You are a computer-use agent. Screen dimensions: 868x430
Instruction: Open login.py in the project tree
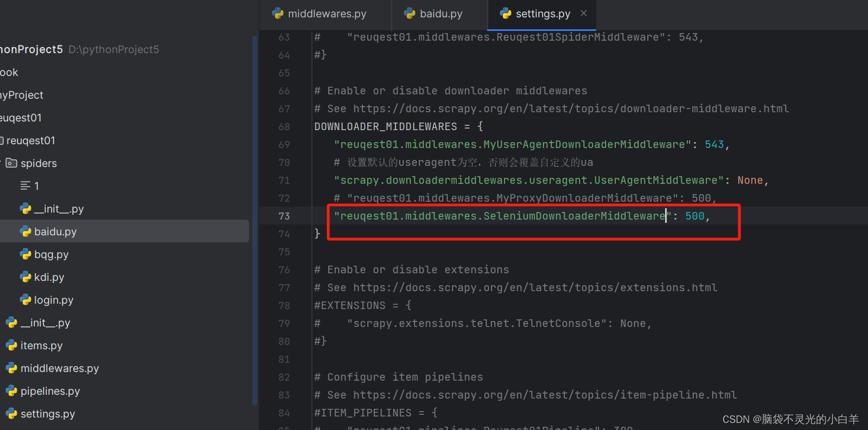click(x=54, y=300)
